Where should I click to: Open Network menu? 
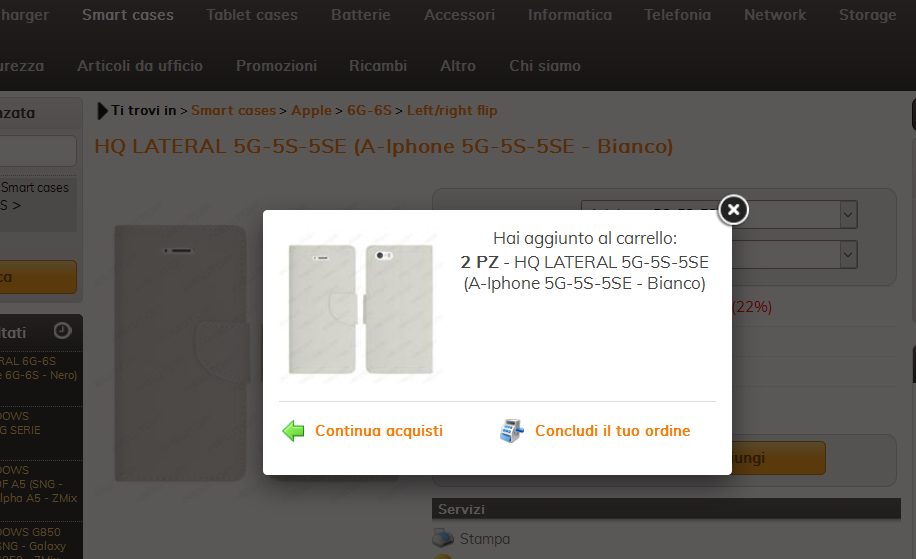(x=775, y=15)
